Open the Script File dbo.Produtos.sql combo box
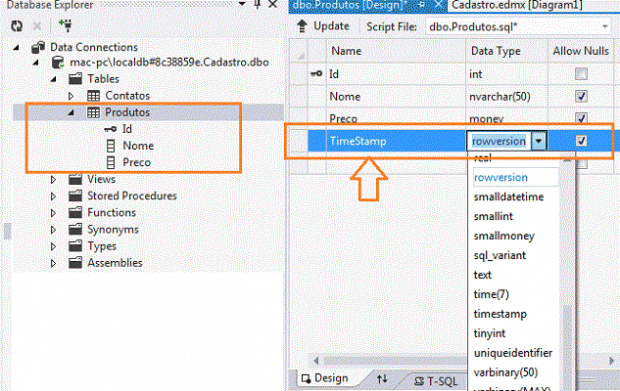 (519, 27)
